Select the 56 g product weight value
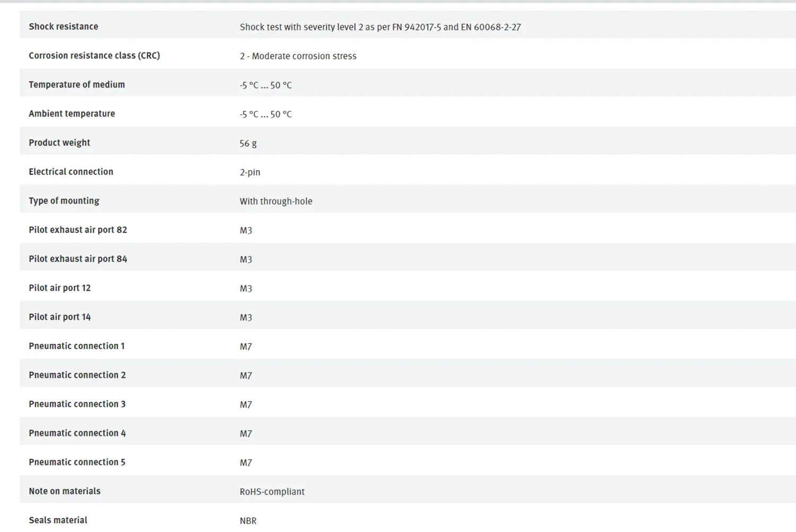 tap(248, 143)
